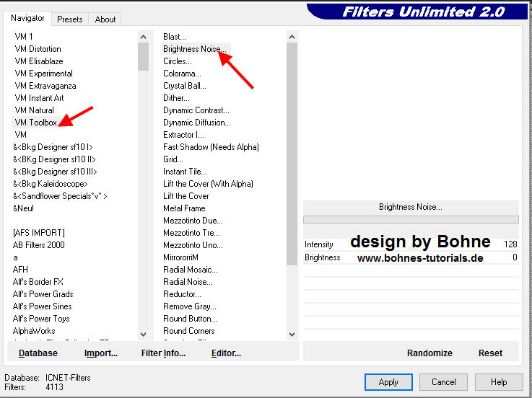Select the Metal Frame filter

pos(184,208)
